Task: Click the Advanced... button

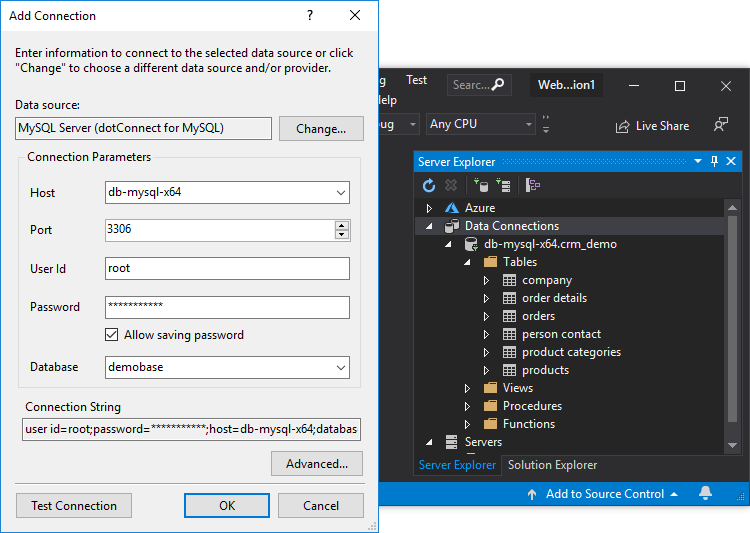Action: 316,463
